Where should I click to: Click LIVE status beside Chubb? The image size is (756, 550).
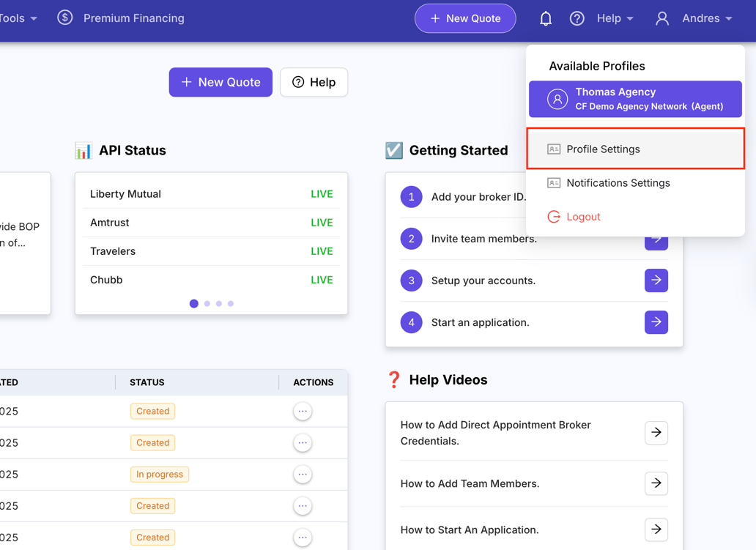tap(322, 280)
